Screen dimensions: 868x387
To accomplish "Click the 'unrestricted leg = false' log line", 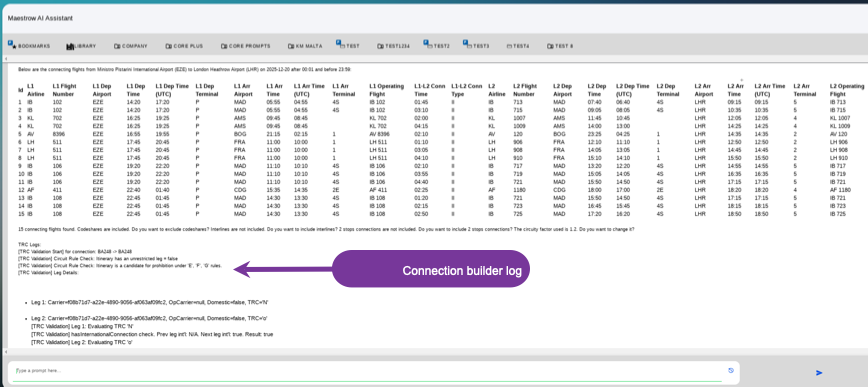I will (97, 259).
